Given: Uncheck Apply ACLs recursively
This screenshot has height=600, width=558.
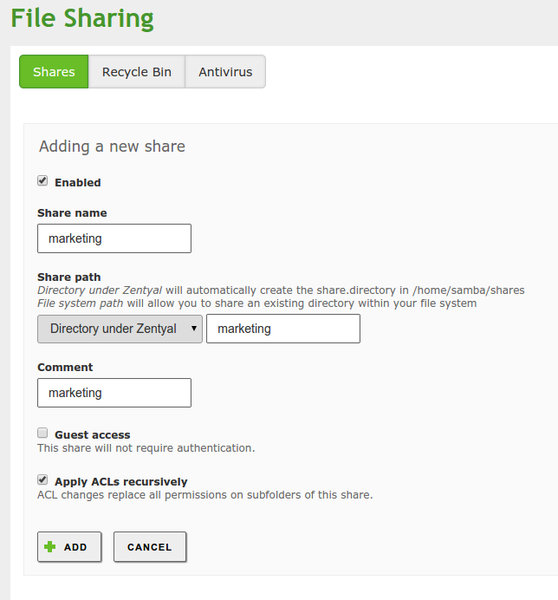Looking at the screenshot, I should [x=42, y=479].
